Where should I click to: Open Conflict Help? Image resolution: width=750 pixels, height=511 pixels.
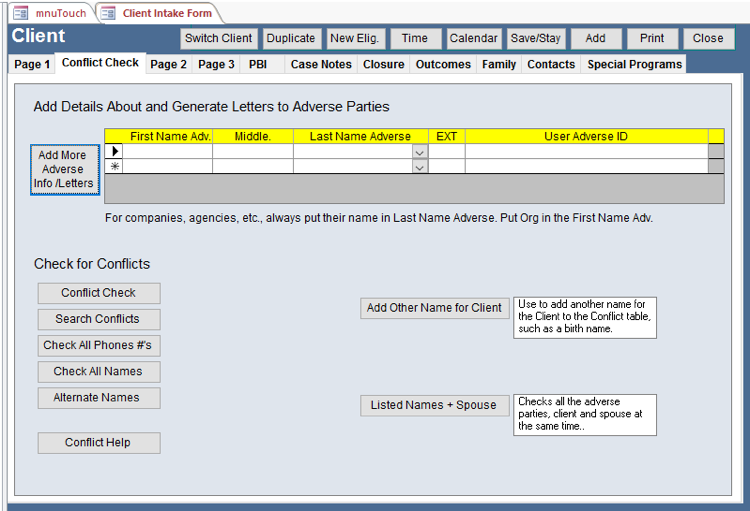coord(98,442)
